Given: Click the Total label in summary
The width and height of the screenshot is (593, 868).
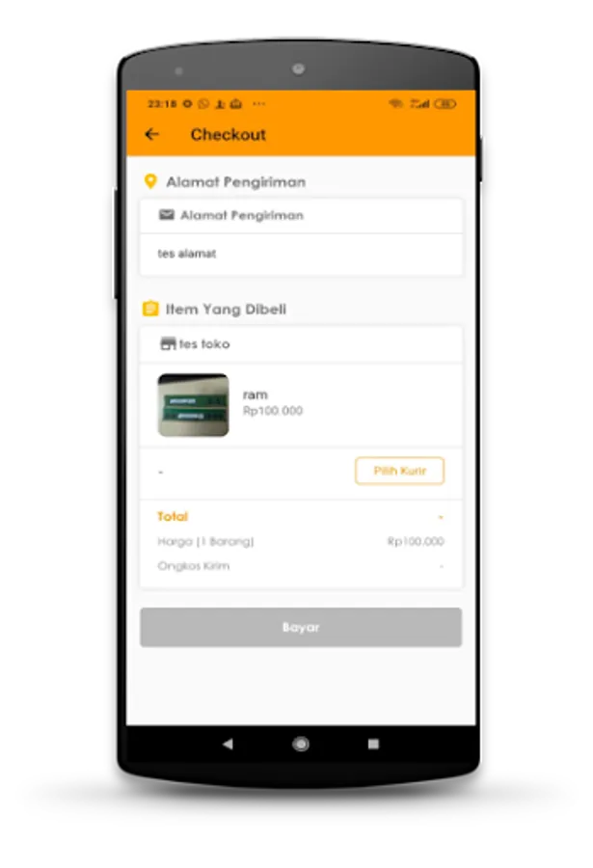Looking at the screenshot, I should pos(173,517).
